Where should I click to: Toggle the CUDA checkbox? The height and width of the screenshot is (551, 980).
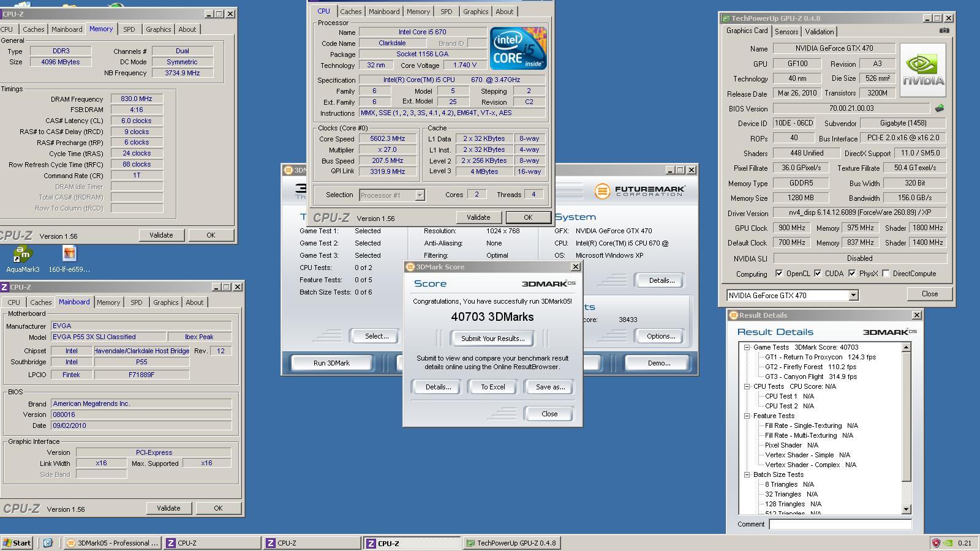[818, 274]
